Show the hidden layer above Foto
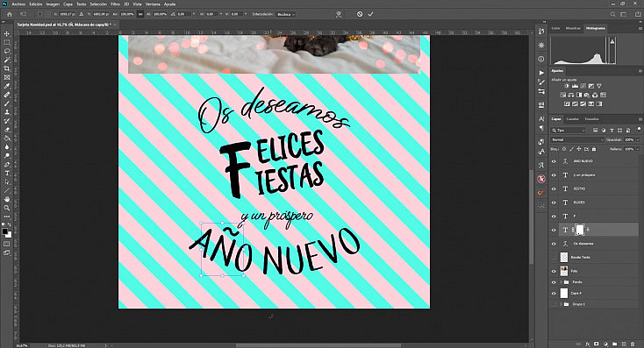 (554, 258)
